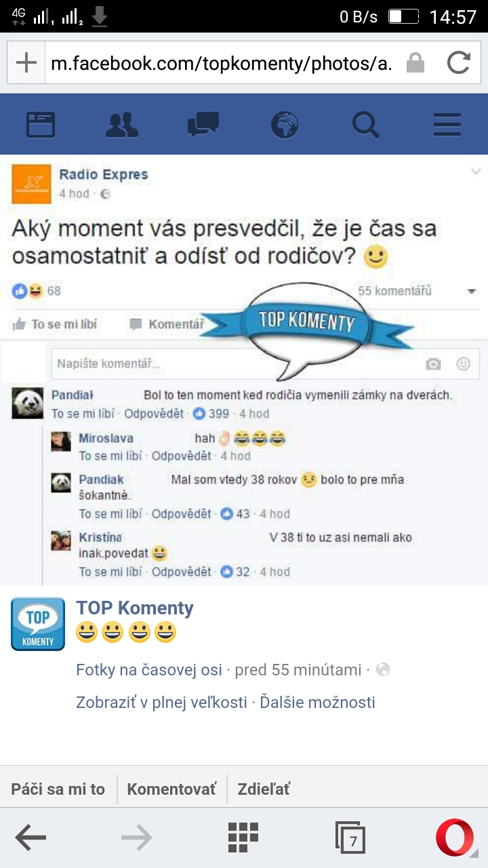Screen dimensions: 488x868
Task: Open the Ďalšie možnosti link
Action: pyautogui.click(x=317, y=703)
